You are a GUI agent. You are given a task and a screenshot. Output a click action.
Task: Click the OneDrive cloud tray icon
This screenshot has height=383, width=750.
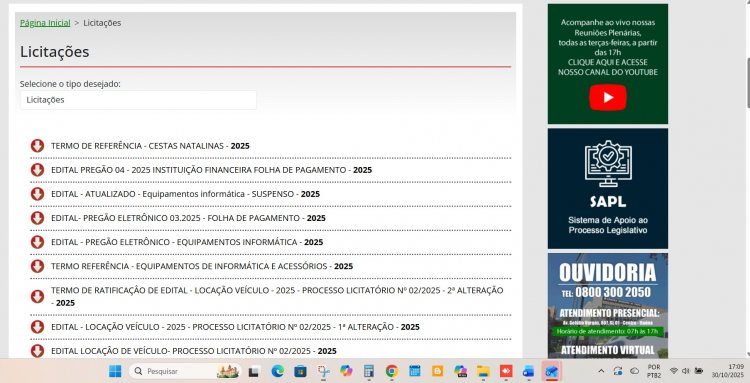[634, 371]
